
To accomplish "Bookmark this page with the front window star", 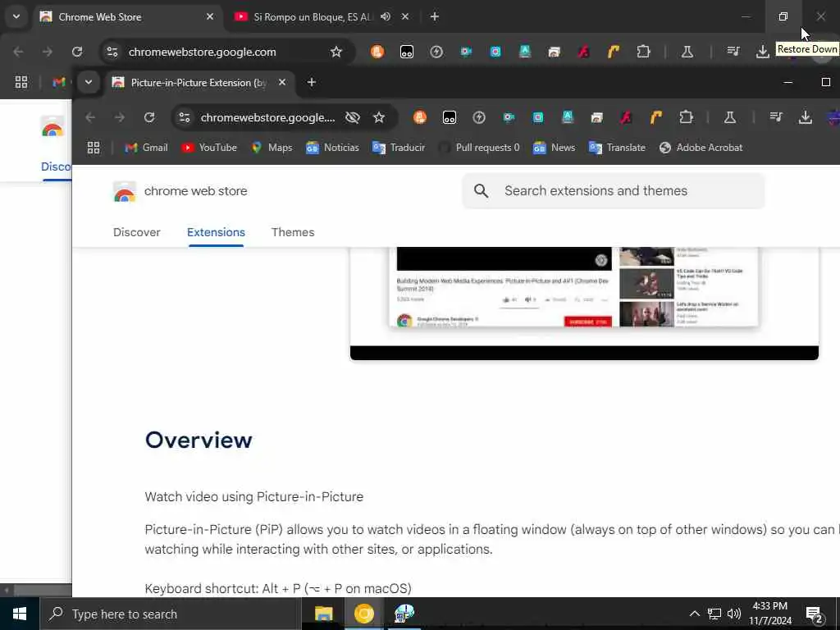I will (379, 117).
